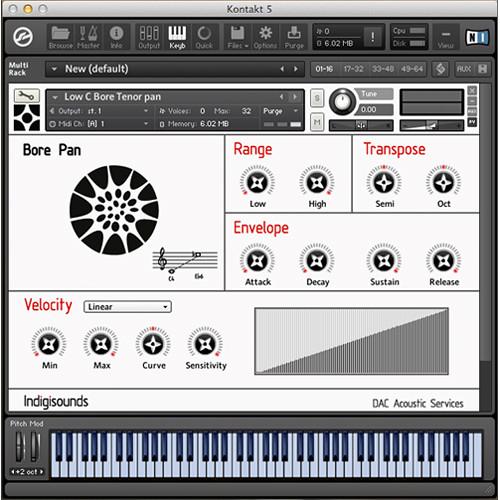The height and width of the screenshot is (500, 500).
Task: Open the Files dropdown menu
Action: [x=238, y=37]
